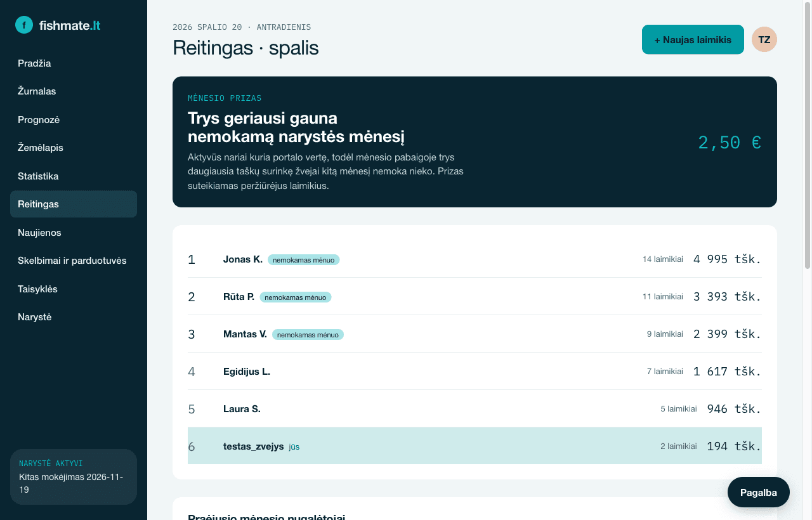Click the 11 laimikiai count
Screen dimensions: 812x520
663,297
